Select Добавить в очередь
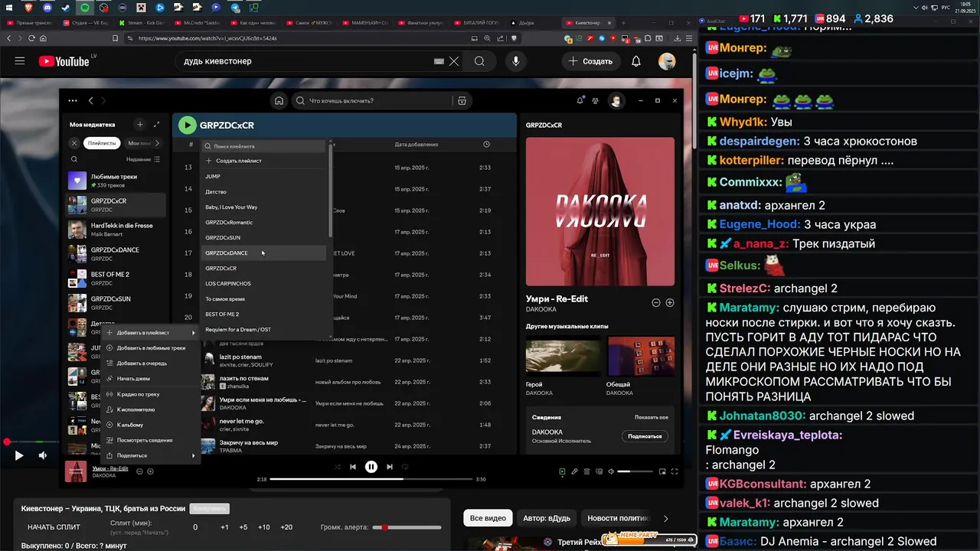 point(151,364)
